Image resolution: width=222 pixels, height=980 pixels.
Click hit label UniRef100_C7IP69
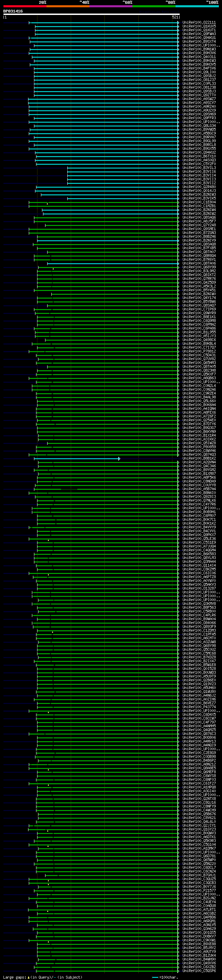[199, 309]
